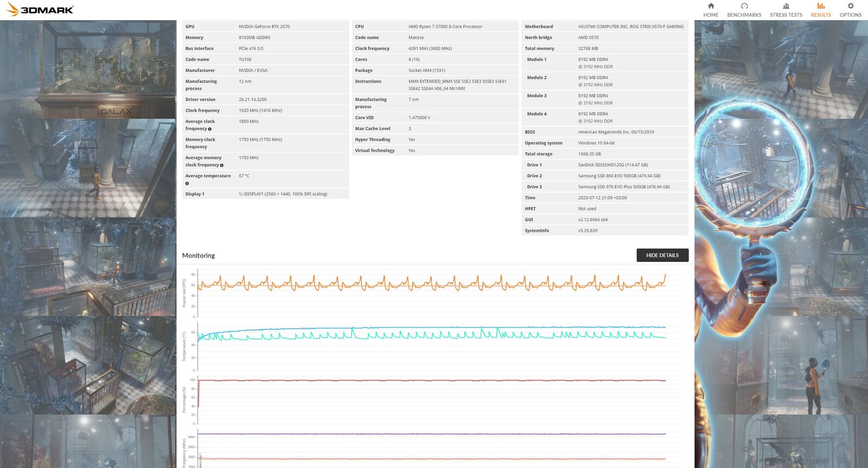
Task: Select GUI version v2.12.6964 s64
Action: [593, 220]
